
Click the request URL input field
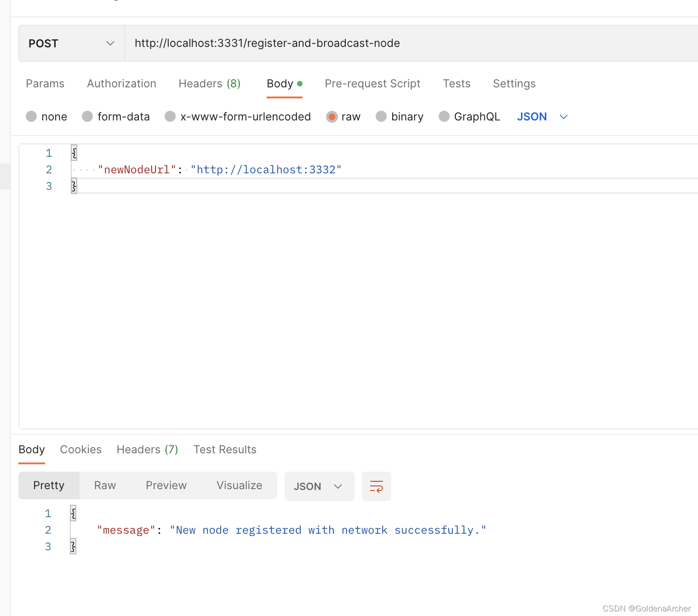pos(411,43)
